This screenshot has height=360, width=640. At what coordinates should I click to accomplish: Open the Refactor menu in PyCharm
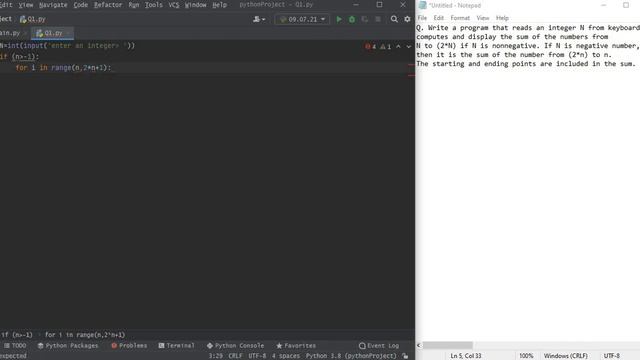click(108, 5)
